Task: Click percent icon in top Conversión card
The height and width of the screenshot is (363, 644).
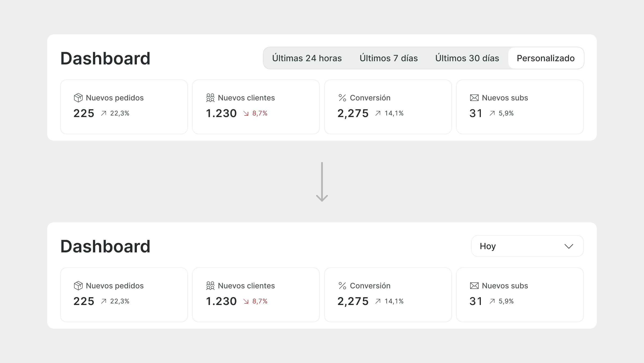Action: pos(342,98)
